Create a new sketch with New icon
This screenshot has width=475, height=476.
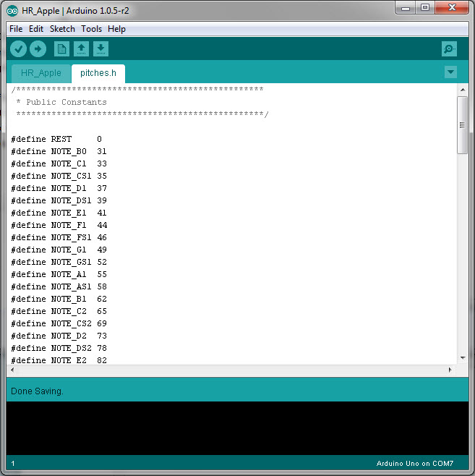point(61,49)
